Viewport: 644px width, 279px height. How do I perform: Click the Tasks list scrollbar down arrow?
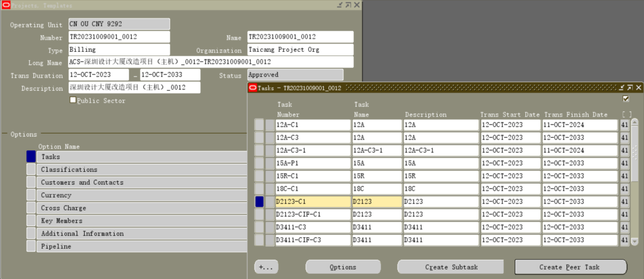634,241
